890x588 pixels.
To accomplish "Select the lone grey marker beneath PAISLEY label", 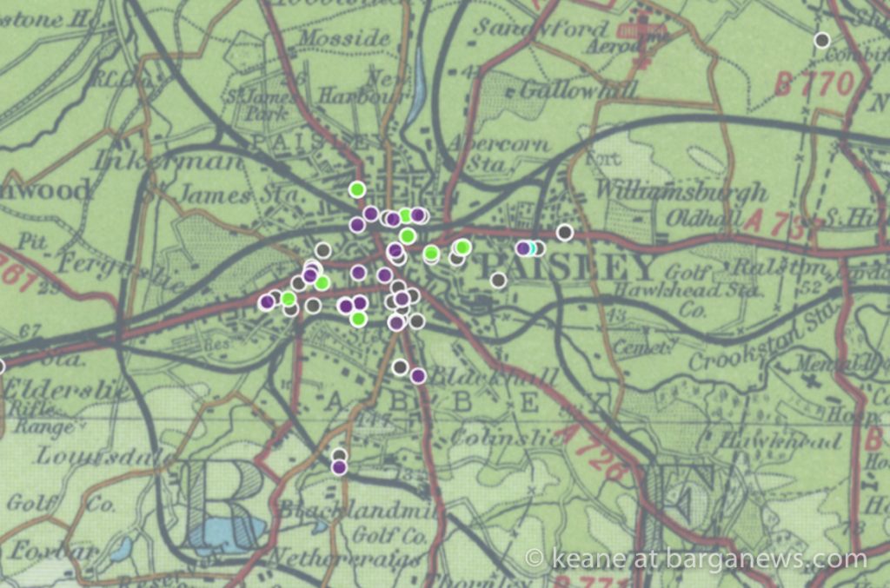I will pos(498,280).
